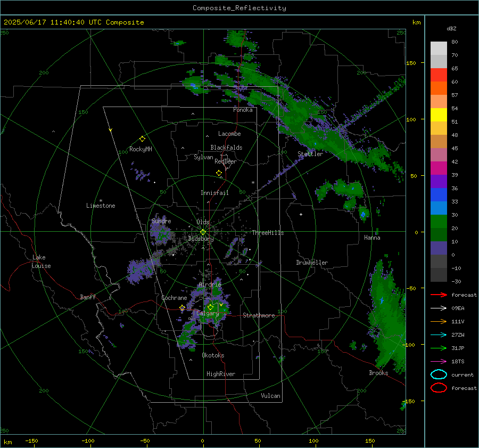Click the dBZ legend heading

coord(451,29)
